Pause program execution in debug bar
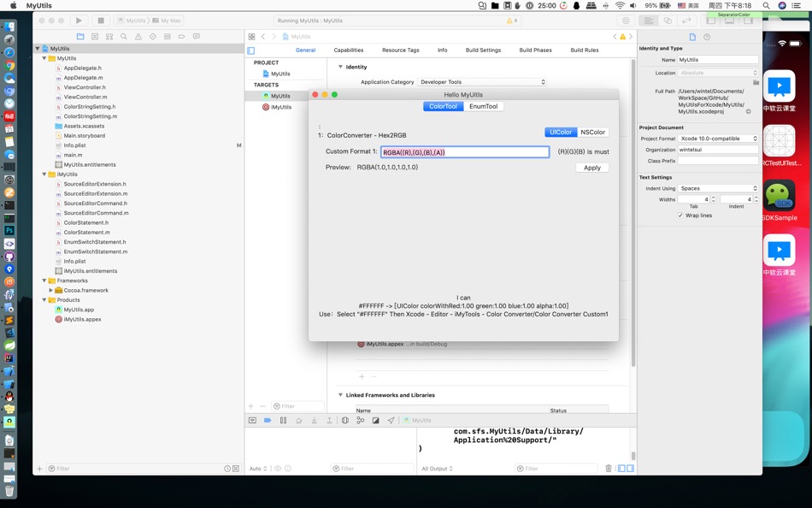812x508 pixels. [283, 421]
